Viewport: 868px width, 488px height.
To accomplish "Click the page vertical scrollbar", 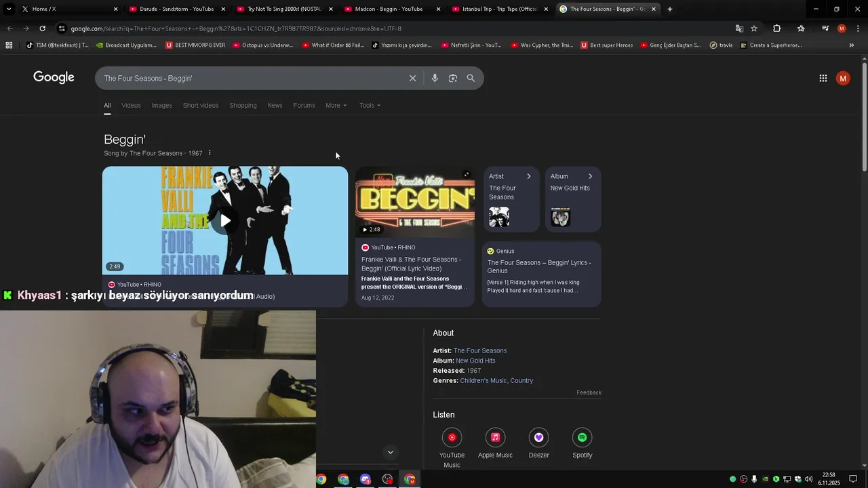I will (864, 117).
